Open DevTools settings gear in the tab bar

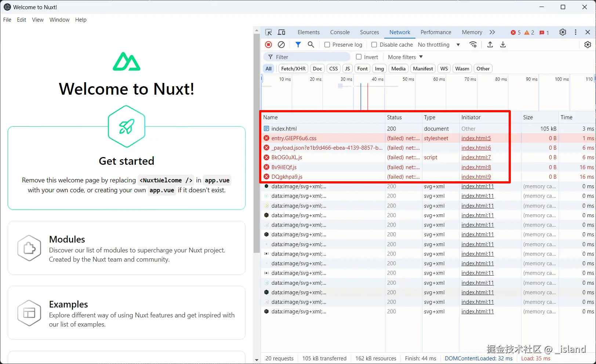563,32
